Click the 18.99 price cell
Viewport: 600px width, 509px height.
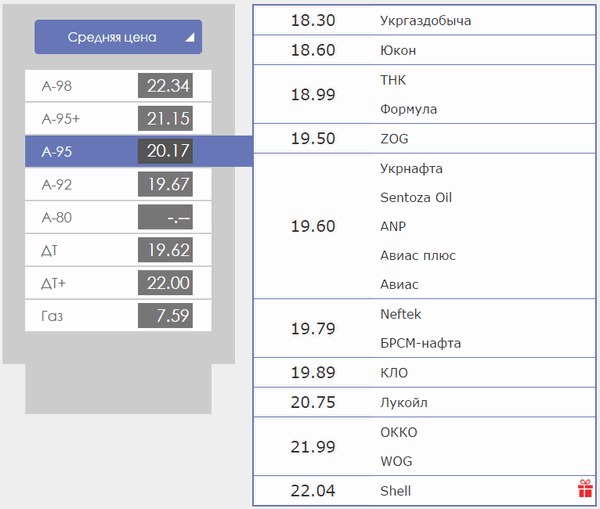[x=313, y=95]
